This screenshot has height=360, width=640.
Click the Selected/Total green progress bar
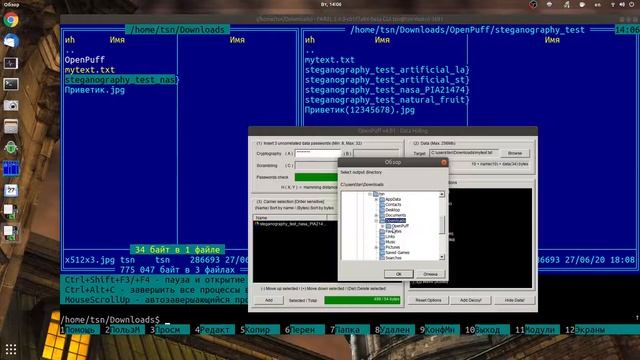362,300
